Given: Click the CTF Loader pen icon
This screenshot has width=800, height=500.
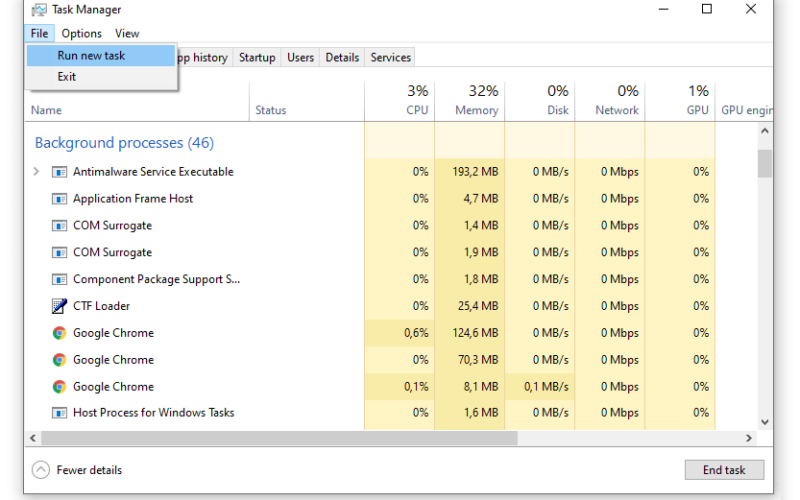Looking at the screenshot, I should 59,306.
